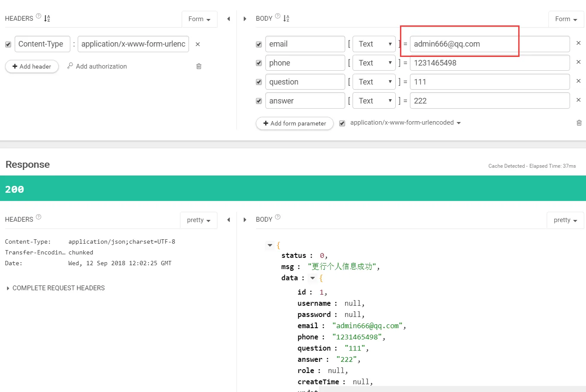
Task: Remove the answer parameter row
Action: [579, 100]
